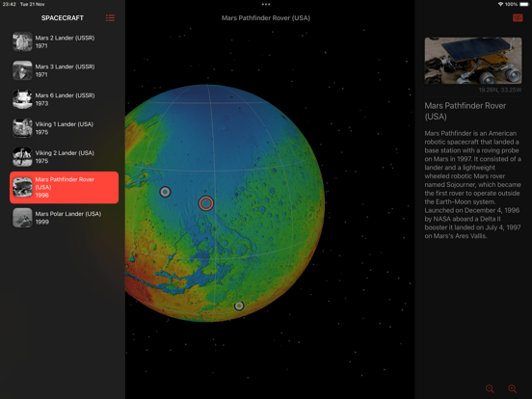Select Mars Polar Lander (USA) row
This screenshot has height=399, width=532.
click(x=65, y=218)
